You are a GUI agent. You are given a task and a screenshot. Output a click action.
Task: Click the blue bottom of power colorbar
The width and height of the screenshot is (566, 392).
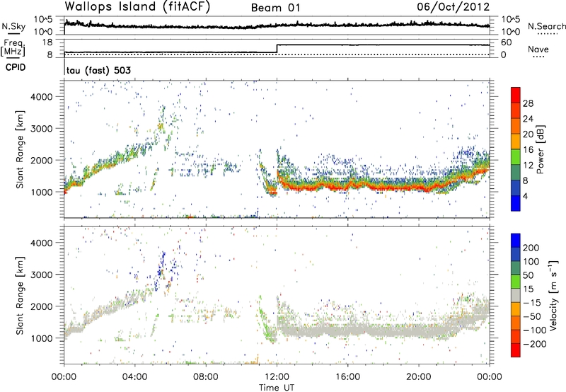tap(516, 203)
